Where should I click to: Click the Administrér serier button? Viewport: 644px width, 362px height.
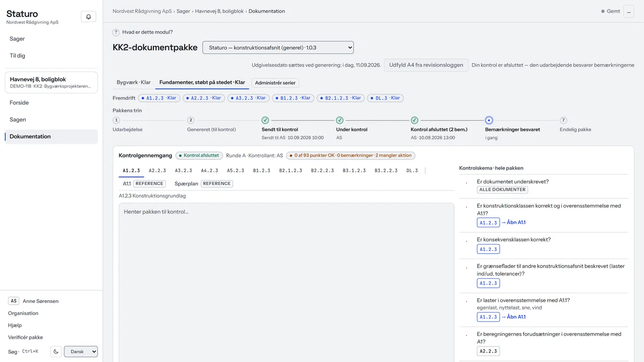(x=275, y=83)
